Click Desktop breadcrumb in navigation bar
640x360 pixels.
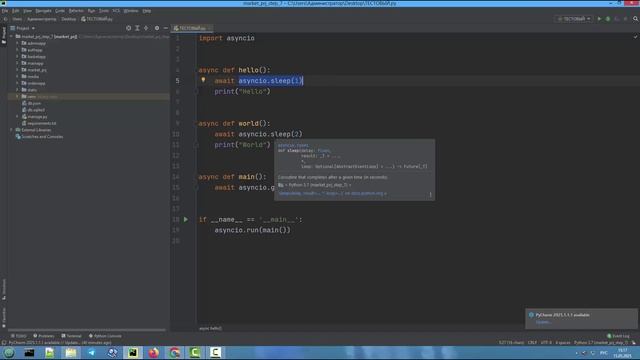coord(69,19)
